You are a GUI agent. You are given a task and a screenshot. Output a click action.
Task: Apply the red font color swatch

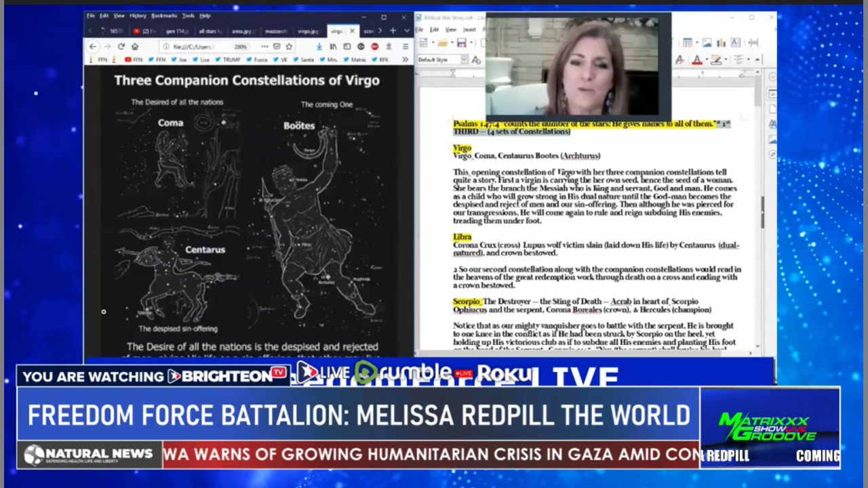(696, 60)
